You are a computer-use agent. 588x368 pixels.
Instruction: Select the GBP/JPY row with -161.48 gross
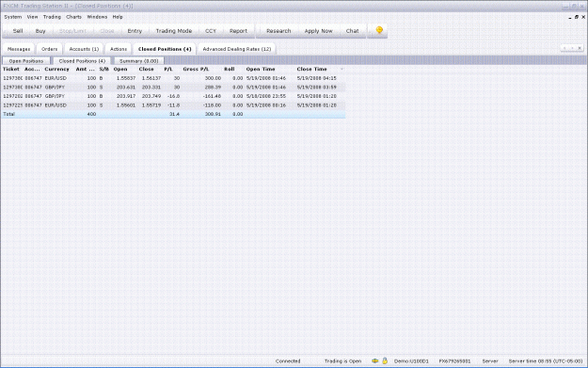point(173,96)
